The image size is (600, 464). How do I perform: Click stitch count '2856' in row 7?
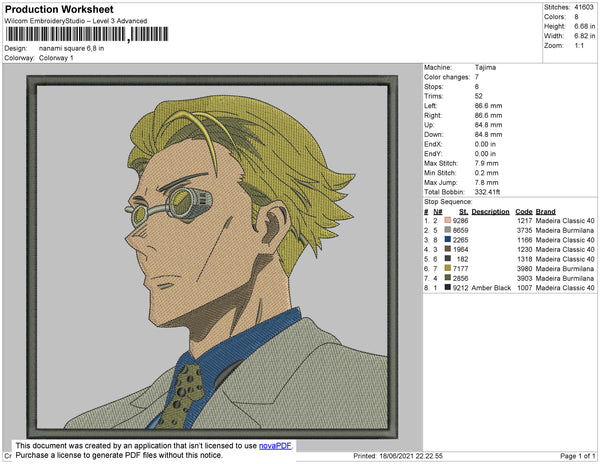point(461,278)
